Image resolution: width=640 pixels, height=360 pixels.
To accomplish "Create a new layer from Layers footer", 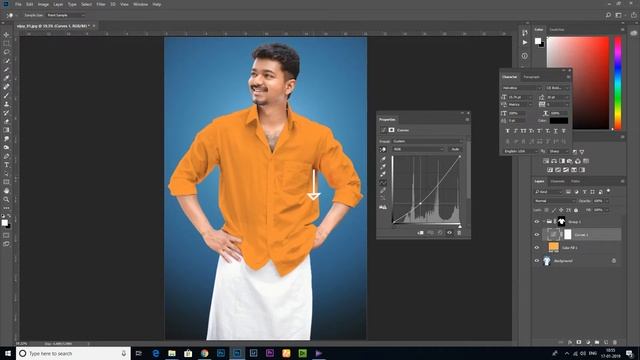I will click(606, 342).
